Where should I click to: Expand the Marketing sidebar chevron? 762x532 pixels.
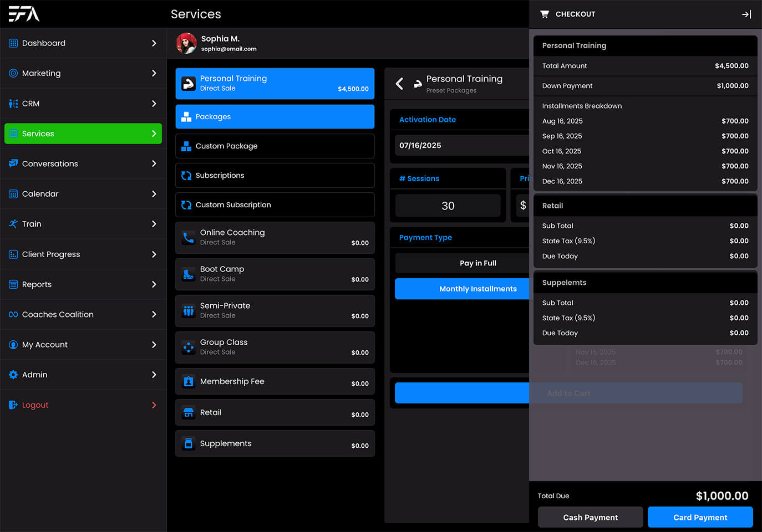(x=154, y=73)
